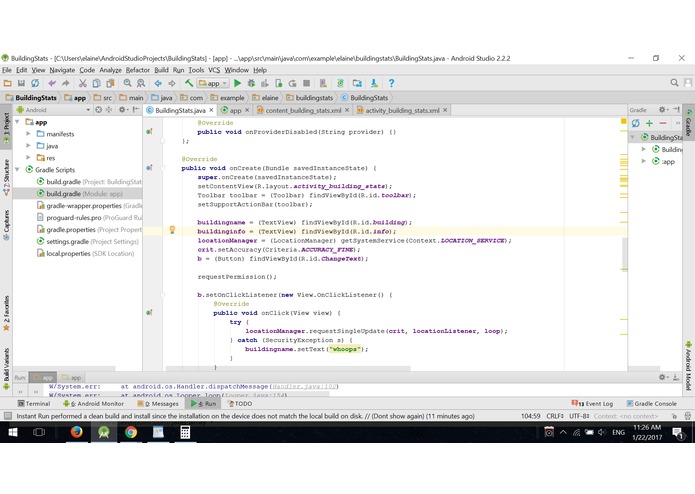This screenshot has height=494, width=695.
Task: Open the VCS menu
Action: (x=214, y=70)
